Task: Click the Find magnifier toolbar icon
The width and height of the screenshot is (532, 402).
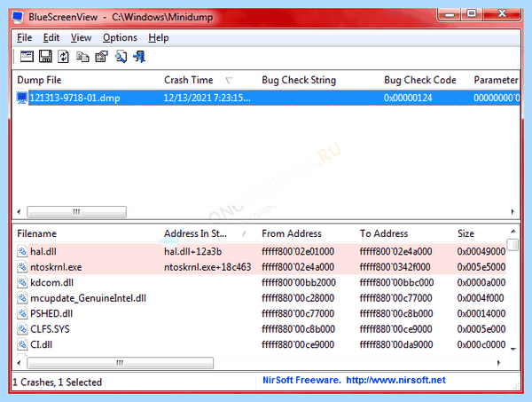Action: (x=121, y=57)
